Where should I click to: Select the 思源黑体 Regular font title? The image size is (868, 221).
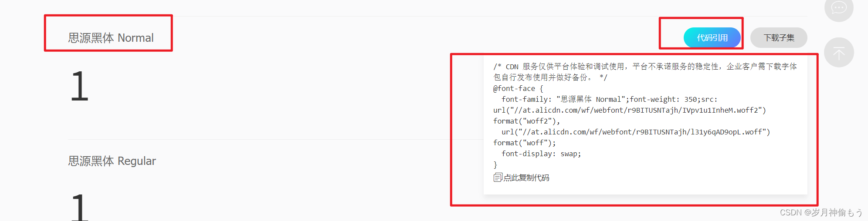point(112,161)
